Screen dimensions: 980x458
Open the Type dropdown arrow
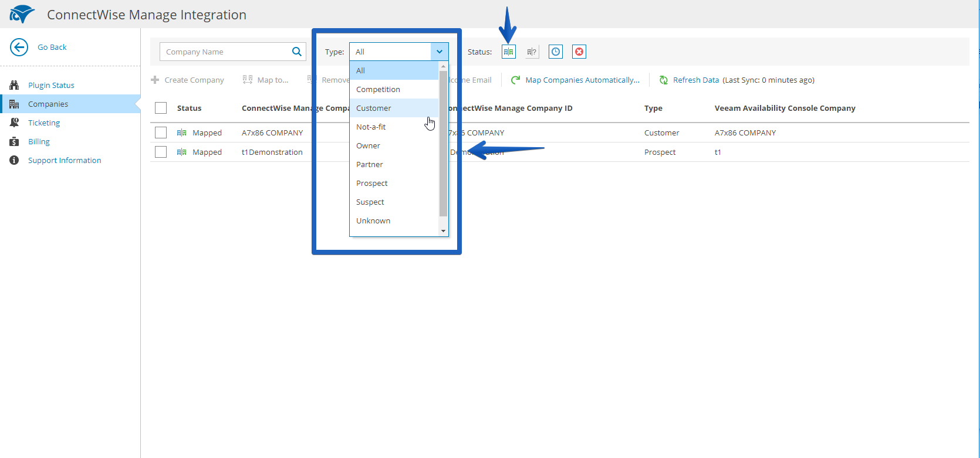click(x=440, y=52)
